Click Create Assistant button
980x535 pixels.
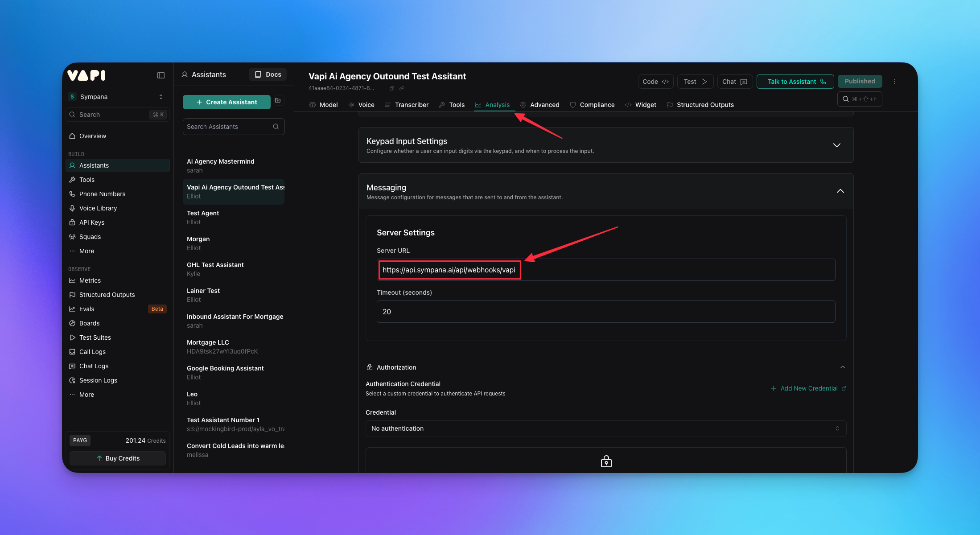(x=226, y=102)
